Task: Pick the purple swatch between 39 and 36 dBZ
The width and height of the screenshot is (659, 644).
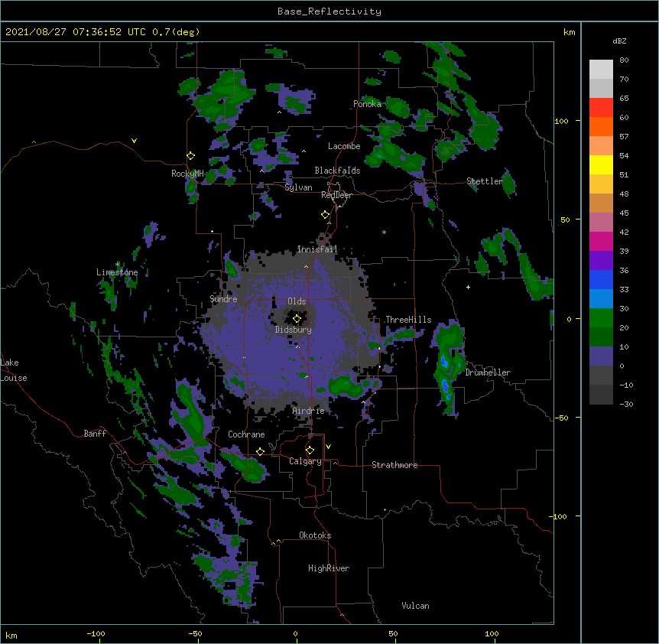Action: point(601,260)
